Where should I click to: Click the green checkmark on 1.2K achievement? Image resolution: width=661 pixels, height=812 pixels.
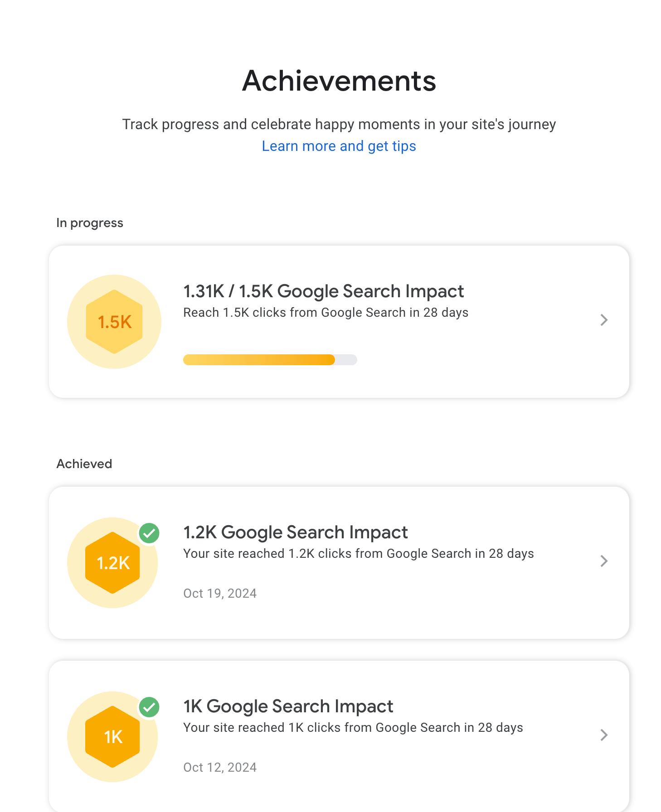coord(150,533)
